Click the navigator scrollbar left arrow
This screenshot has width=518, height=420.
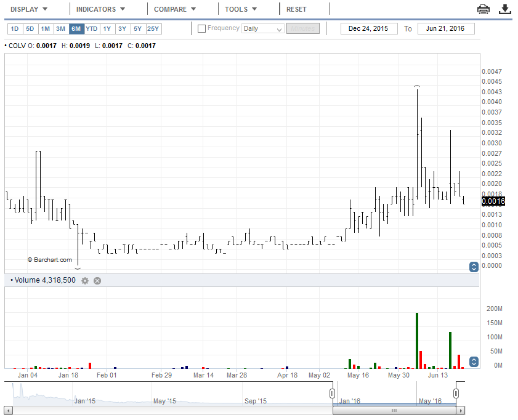pos(9,410)
